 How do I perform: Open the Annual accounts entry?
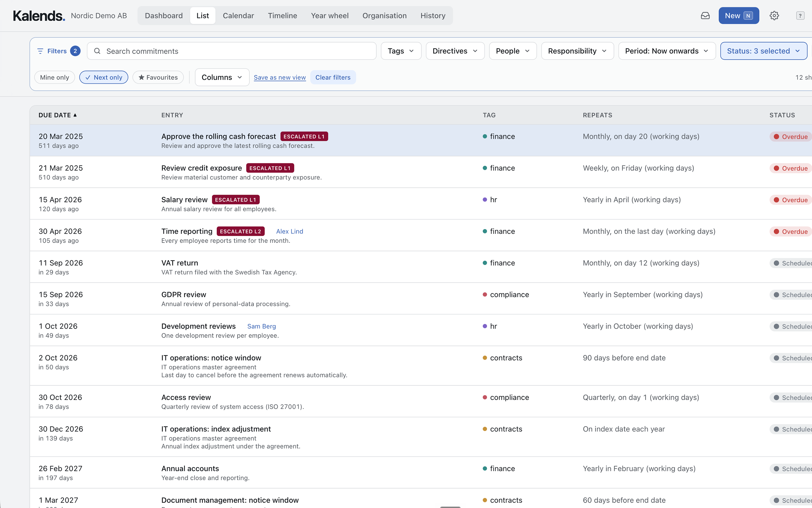(190, 468)
